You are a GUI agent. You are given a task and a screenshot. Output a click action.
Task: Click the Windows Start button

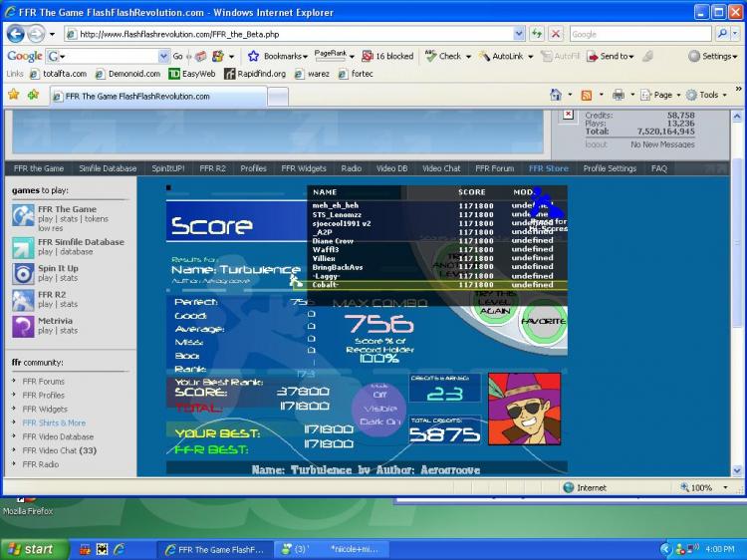[33, 549]
